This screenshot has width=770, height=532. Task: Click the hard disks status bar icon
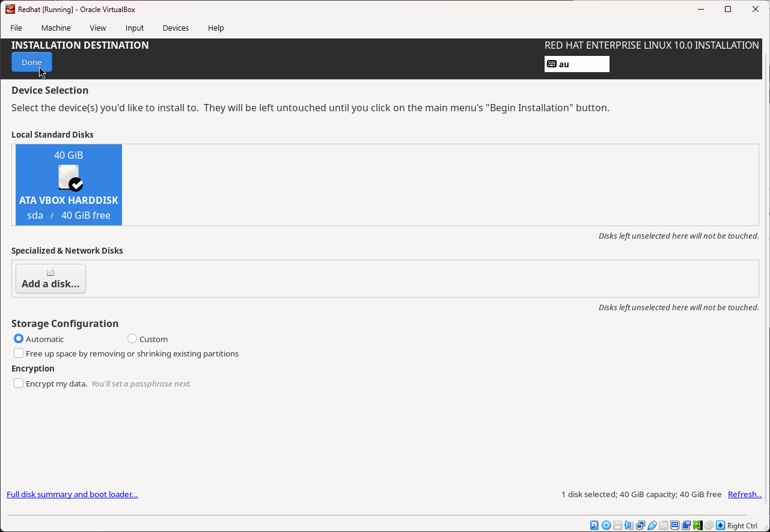594,525
